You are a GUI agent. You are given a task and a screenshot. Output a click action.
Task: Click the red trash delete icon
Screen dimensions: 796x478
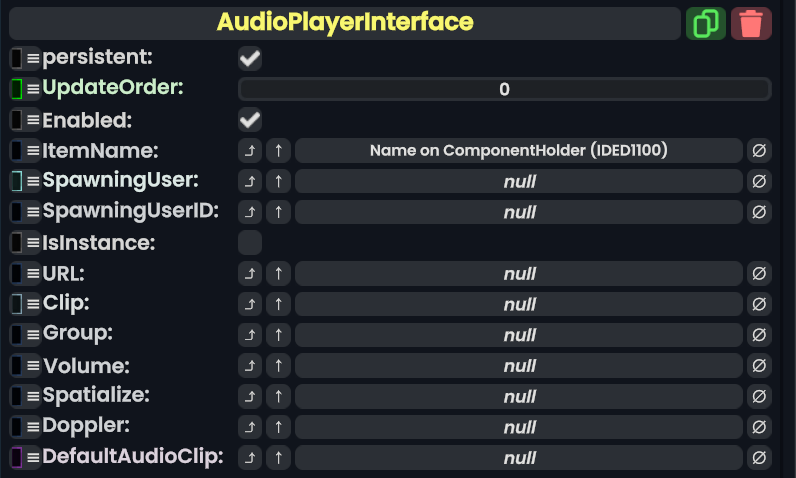tap(751, 23)
